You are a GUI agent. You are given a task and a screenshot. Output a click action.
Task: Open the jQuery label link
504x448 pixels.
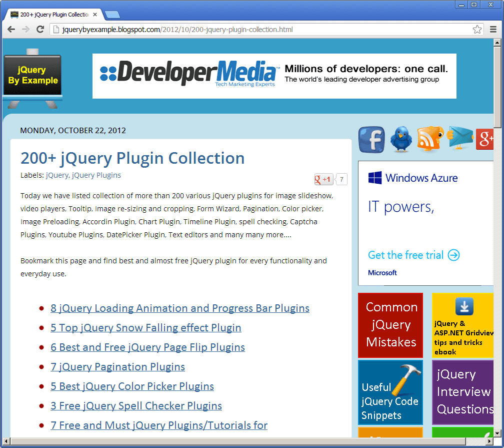[57, 175]
